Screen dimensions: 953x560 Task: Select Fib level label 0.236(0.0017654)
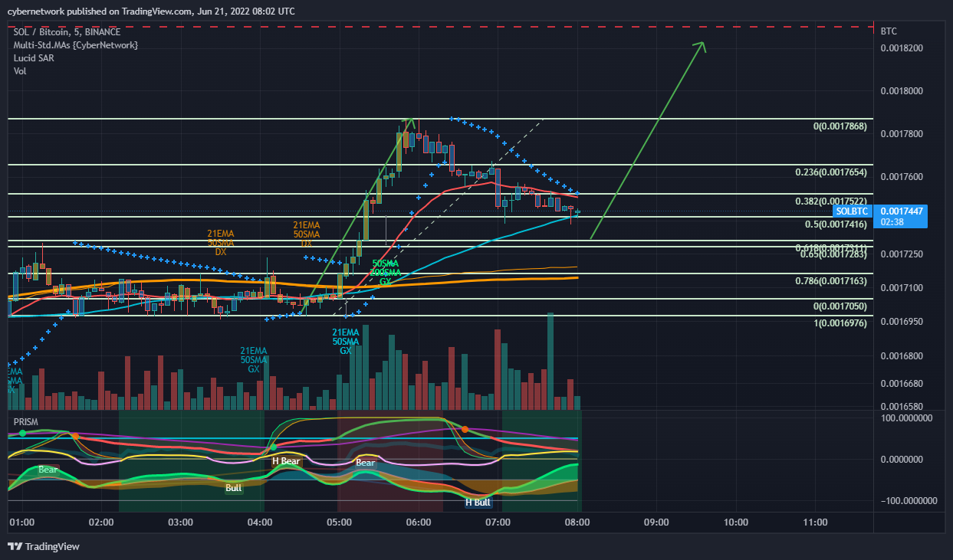830,172
